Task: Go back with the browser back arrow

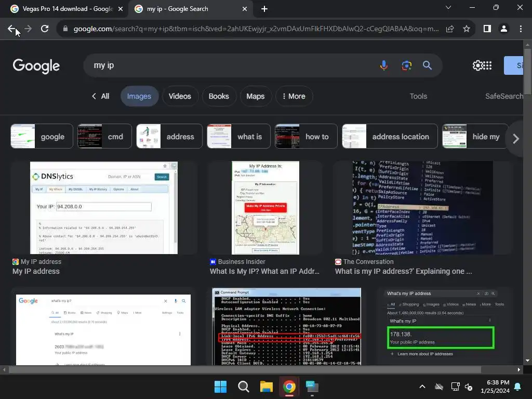Action: [11, 29]
